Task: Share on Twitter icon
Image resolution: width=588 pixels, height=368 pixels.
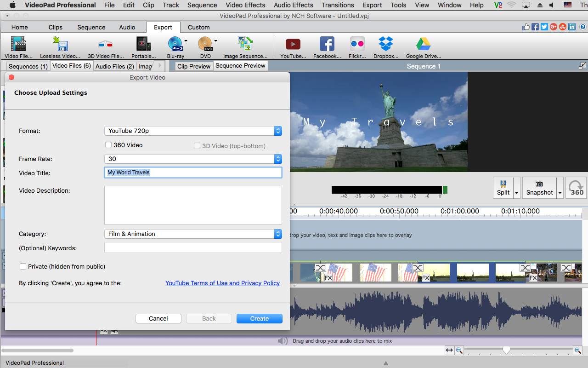Action: click(544, 27)
